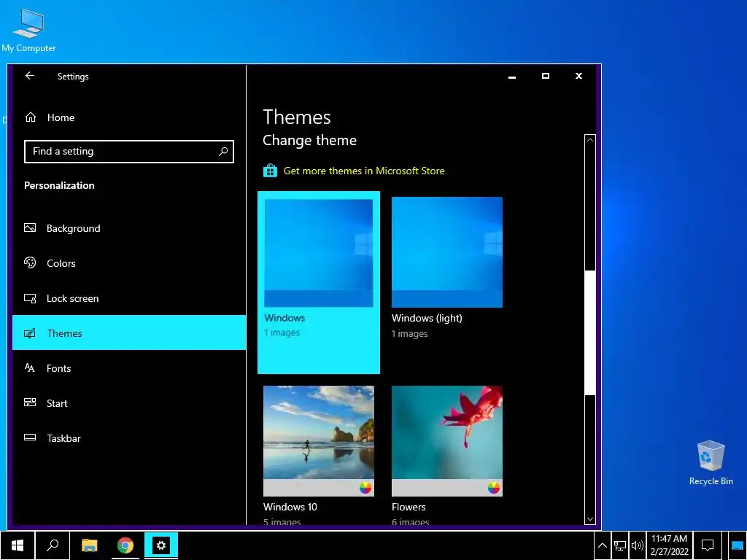Viewport: 747px width, 560px height.
Task: Open the network tray icon
Action: tap(620, 545)
